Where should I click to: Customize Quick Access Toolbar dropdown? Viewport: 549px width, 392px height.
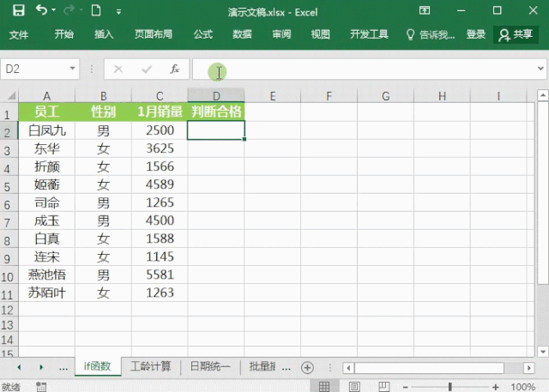click(118, 12)
